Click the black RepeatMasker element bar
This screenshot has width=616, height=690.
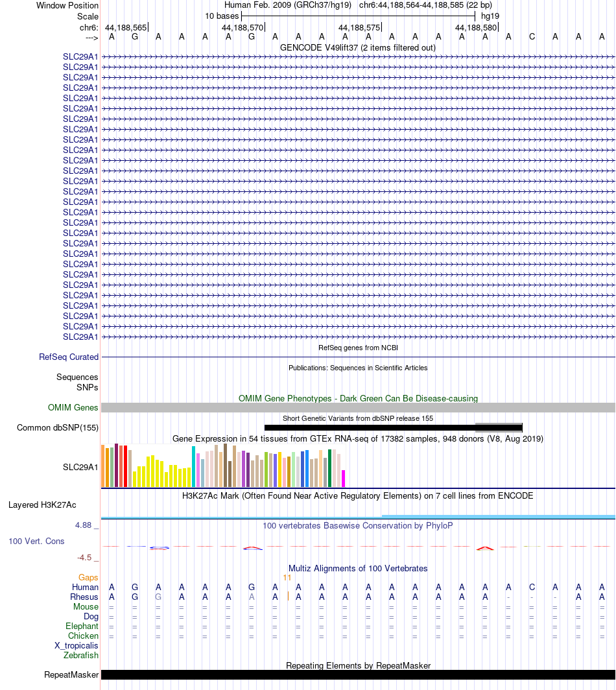358,674
